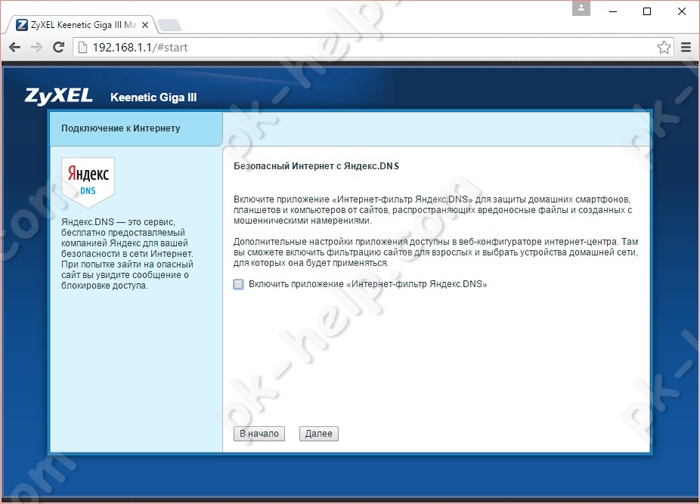Click the Яндекс DNS logo

(x=88, y=182)
